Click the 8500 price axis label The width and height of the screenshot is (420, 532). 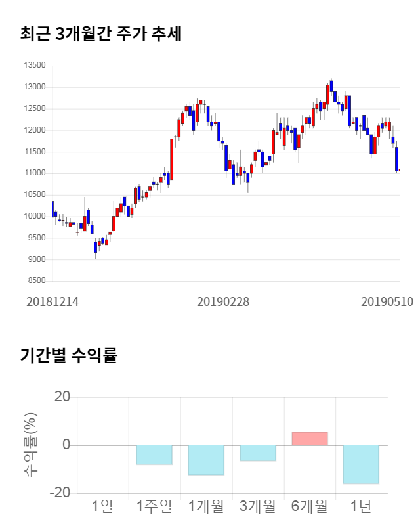(36, 281)
